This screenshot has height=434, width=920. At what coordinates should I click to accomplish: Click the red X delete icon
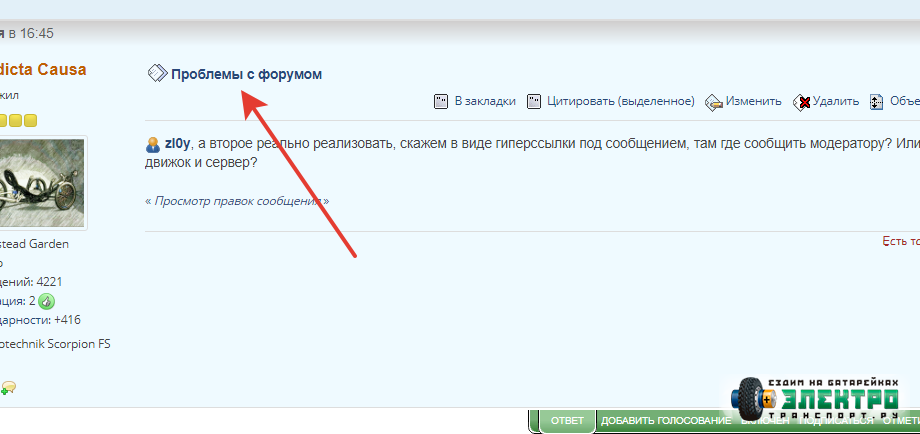(801, 102)
